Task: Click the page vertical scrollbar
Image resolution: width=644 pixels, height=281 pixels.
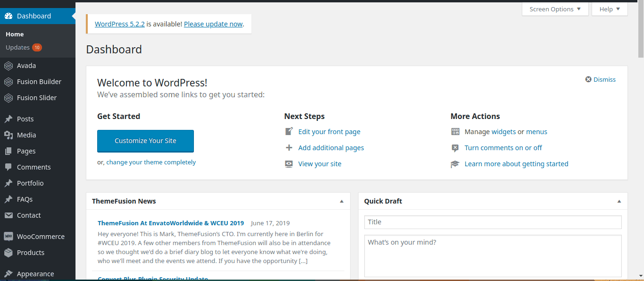Action: click(x=640, y=142)
